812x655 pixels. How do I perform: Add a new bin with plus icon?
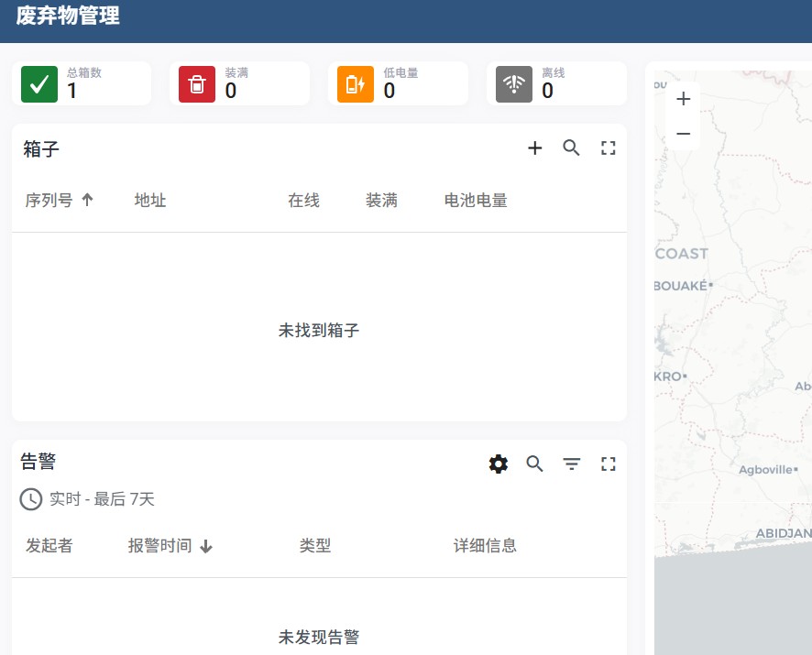click(x=535, y=148)
